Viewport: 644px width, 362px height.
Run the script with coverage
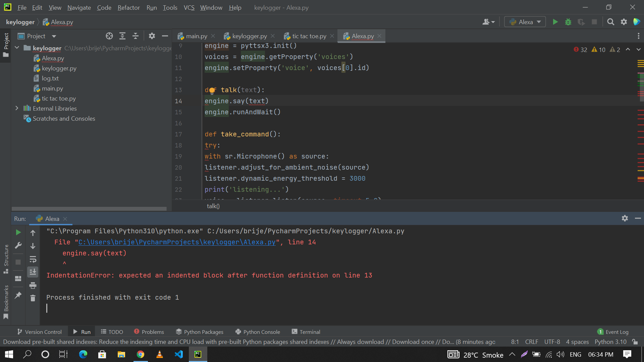pyautogui.click(x=581, y=22)
